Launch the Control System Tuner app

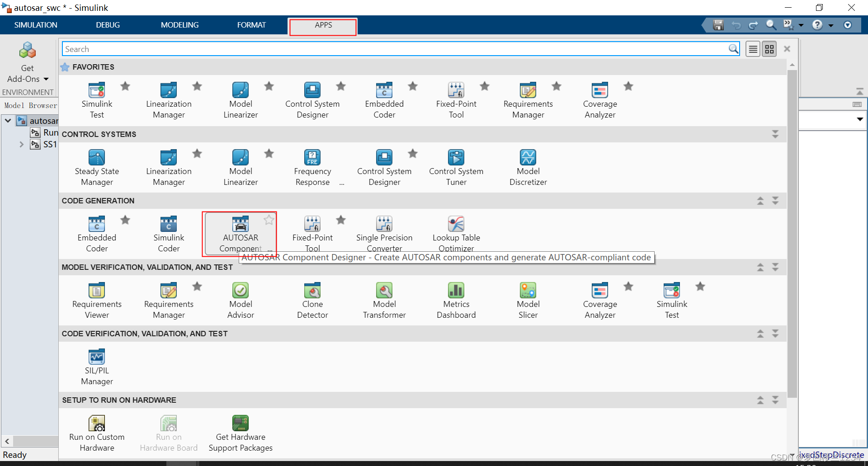456,167
